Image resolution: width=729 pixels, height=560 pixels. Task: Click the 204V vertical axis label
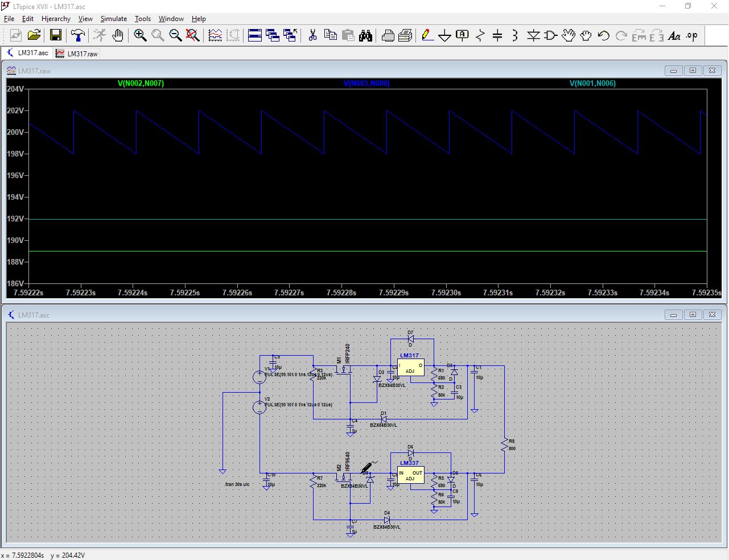click(x=15, y=89)
